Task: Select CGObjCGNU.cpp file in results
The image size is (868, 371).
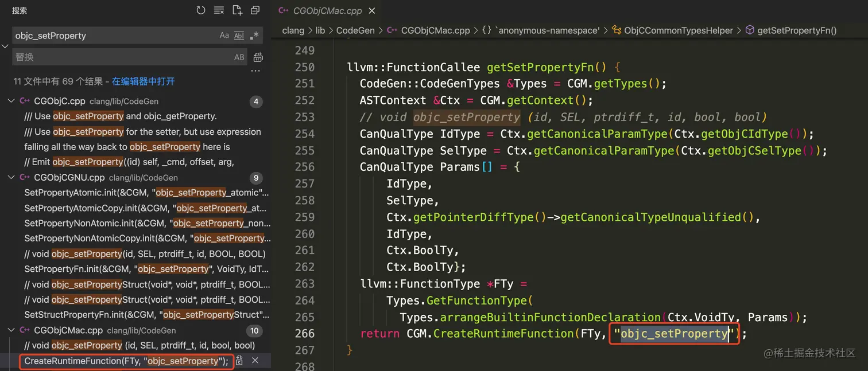Action: tap(69, 177)
